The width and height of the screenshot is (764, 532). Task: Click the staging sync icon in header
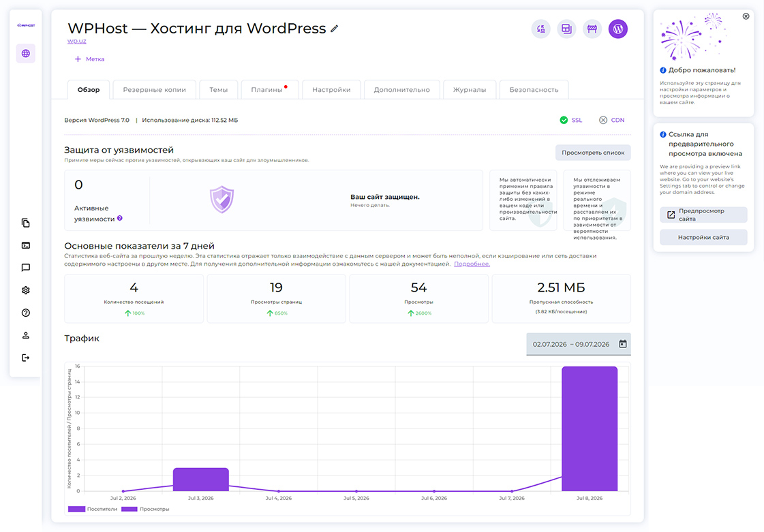(x=541, y=29)
